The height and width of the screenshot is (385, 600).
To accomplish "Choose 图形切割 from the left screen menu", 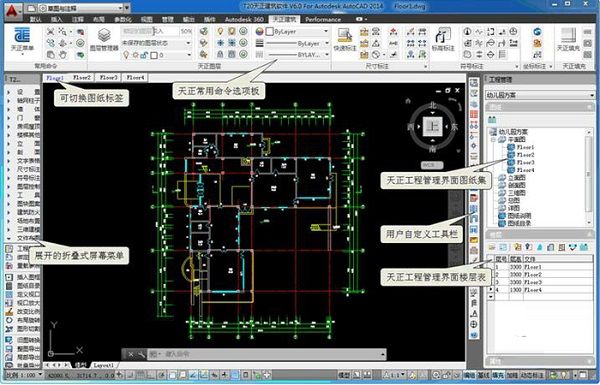I will [x=28, y=329].
